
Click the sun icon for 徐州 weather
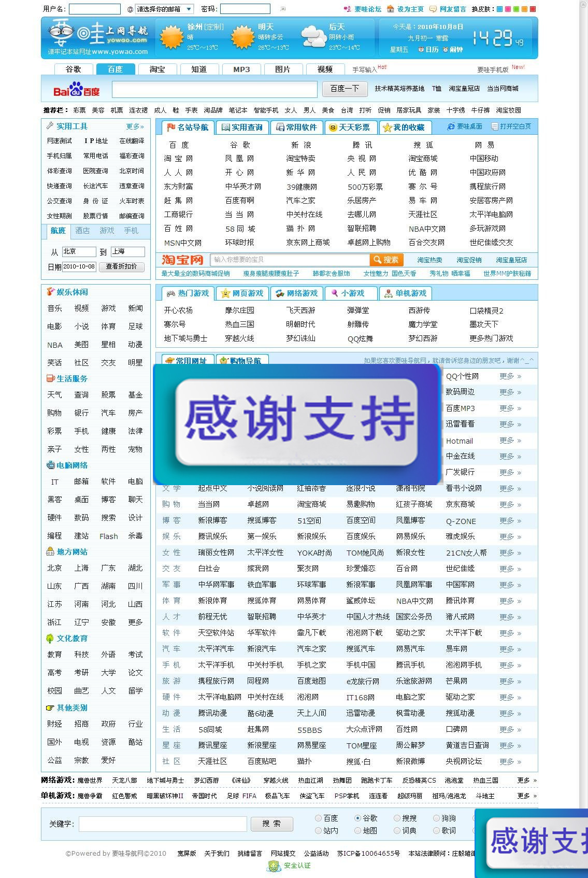[171, 37]
